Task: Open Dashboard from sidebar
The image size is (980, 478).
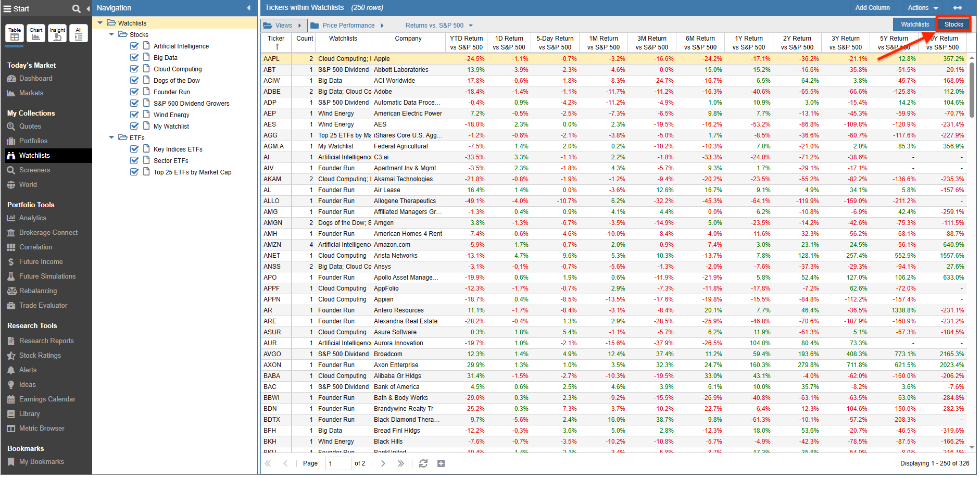Action: tap(35, 79)
